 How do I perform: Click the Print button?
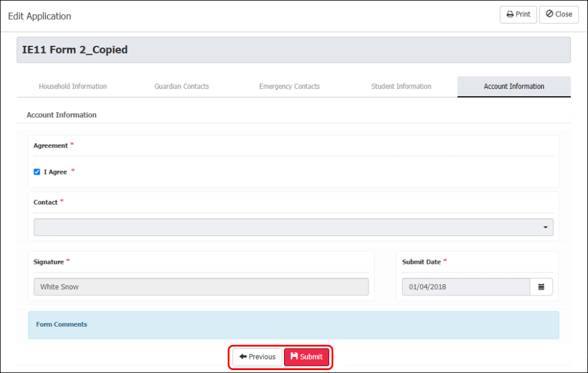[518, 15]
